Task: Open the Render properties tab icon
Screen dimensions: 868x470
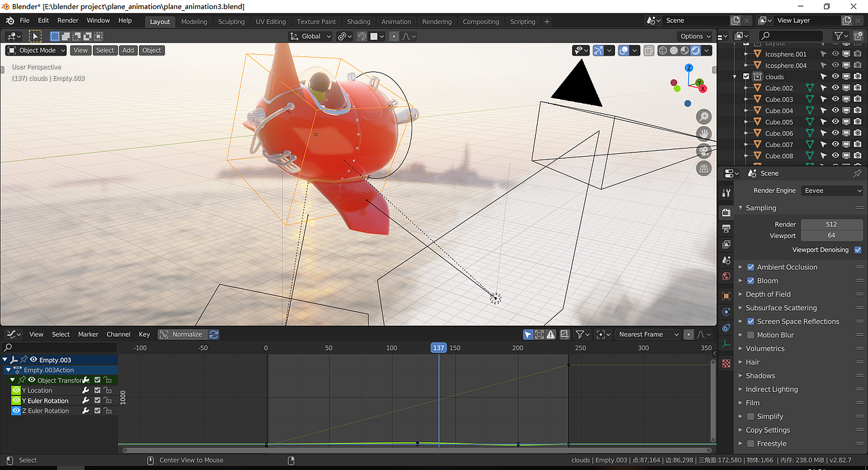Action: pyautogui.click(x=726, y=213)
